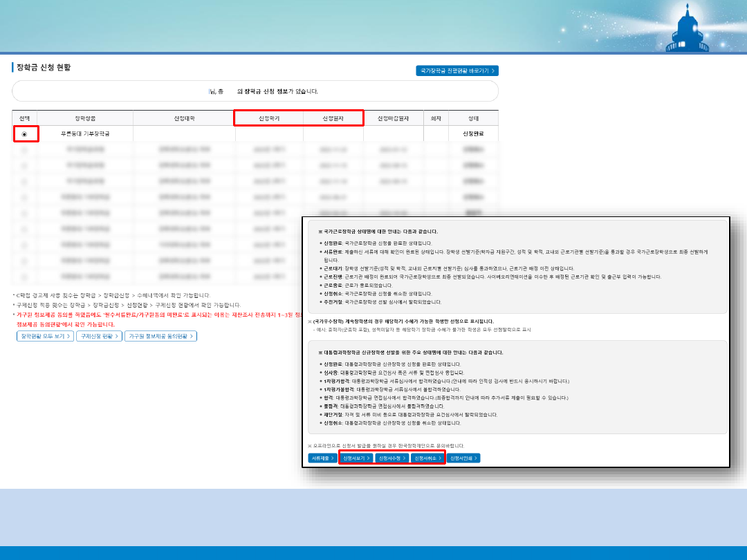Click the 신청서인쇄 button

click(463, 458)
